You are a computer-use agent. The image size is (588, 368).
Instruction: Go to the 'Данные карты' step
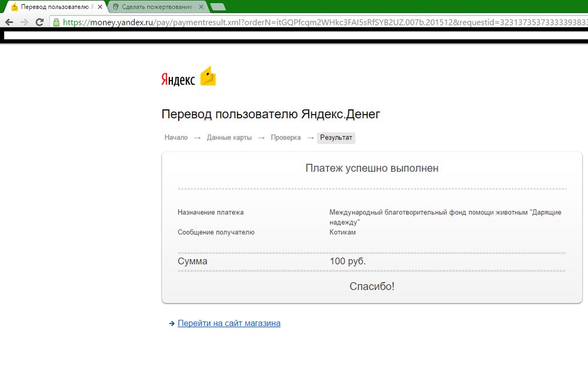tap(229, 138)
